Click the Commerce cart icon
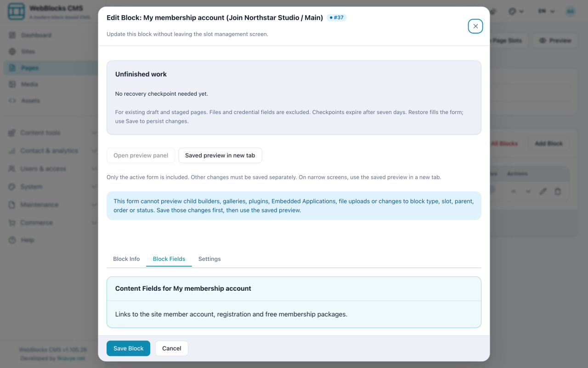The height and width of the screenshot is (368, 588). (x=12, y=223)
